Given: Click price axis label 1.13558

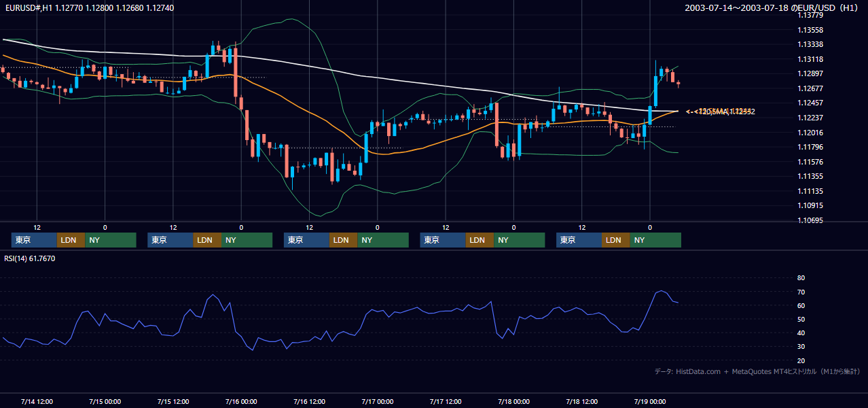Looking at the screenshot, I should (x=810, y=30).
